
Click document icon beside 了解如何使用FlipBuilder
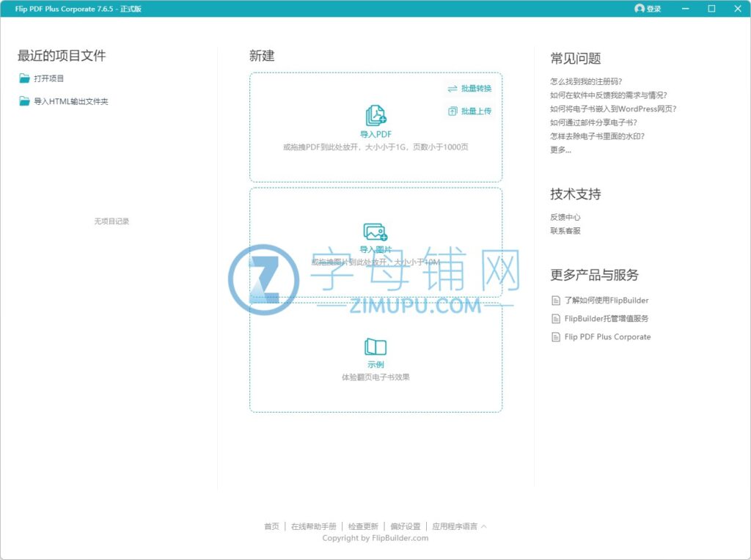pos(556,301)
